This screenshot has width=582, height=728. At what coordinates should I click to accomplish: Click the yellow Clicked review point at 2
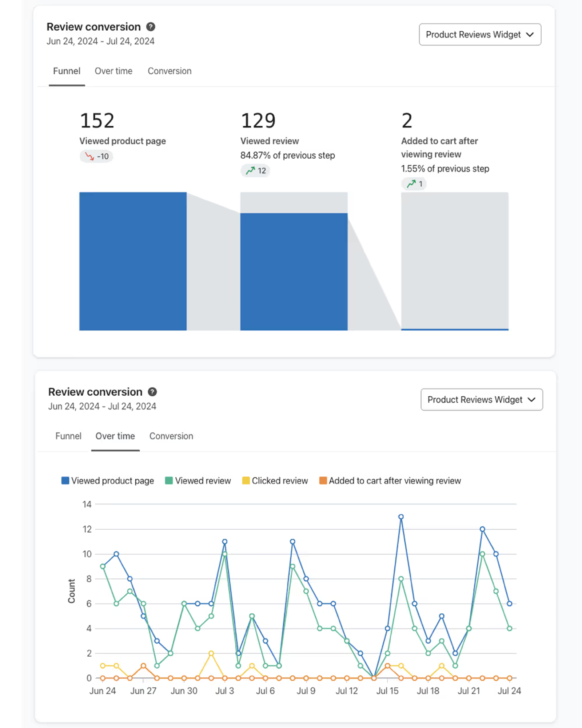pyautogui.click(x=211, y=653)
